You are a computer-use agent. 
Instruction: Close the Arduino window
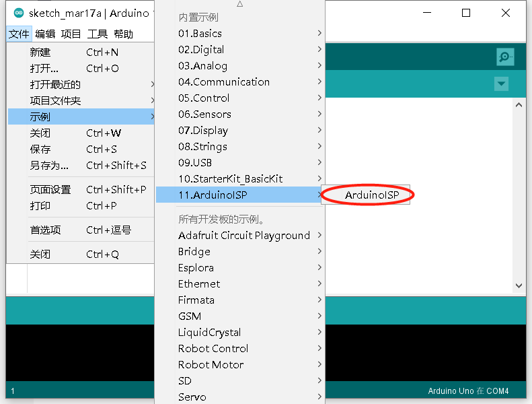coord(506,13)
